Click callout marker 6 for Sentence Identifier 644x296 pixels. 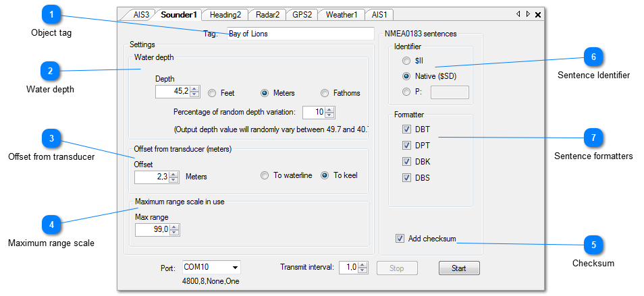tap(593, 57)
